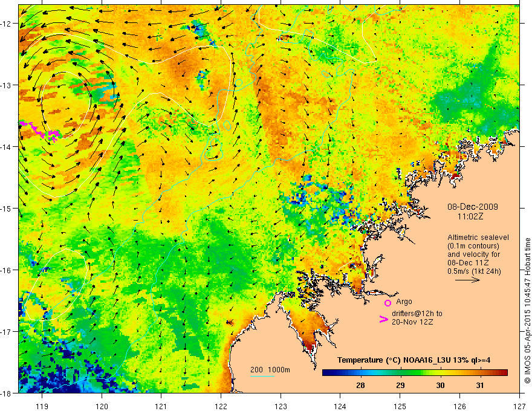Click the 29 value on temperature scale
The width and height of the screenshot is (532, 411).
coord(400,385)
